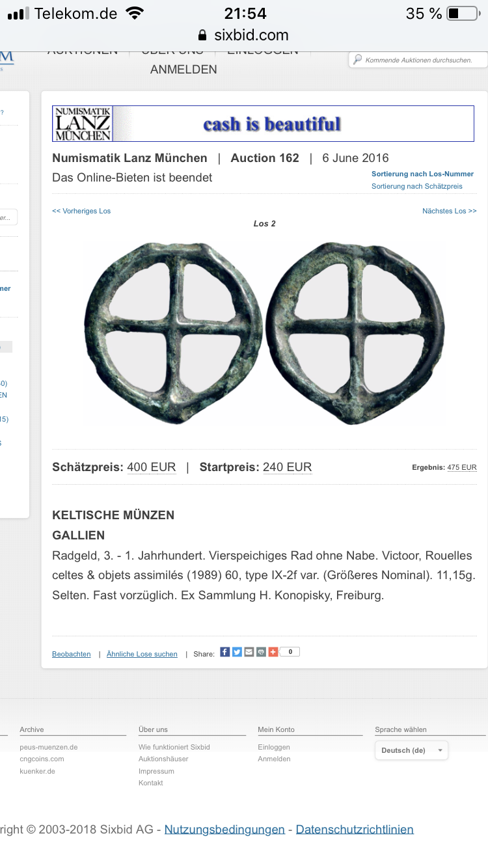Click the cash is beautiful banner
Screen dimensions: 488x868
pos(272,124)
